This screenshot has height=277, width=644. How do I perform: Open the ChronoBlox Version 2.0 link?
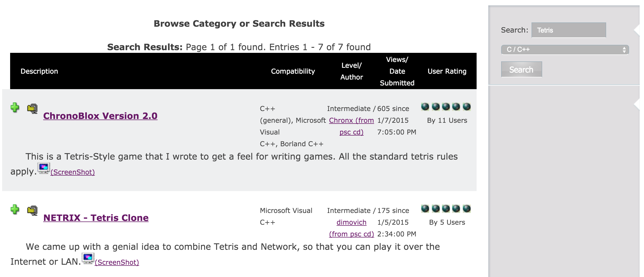click(x=100, y=116)
